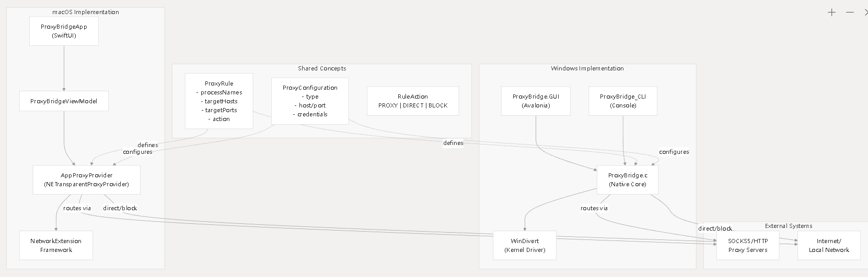Zoom out with the minus icon
Screen dimensions: 868x277
[x=850, y=13]
